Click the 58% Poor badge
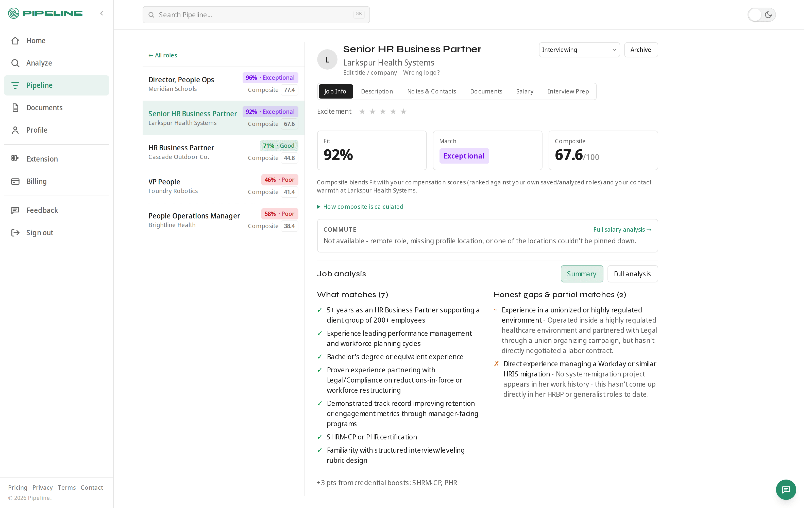 click(x=279, y=214)
